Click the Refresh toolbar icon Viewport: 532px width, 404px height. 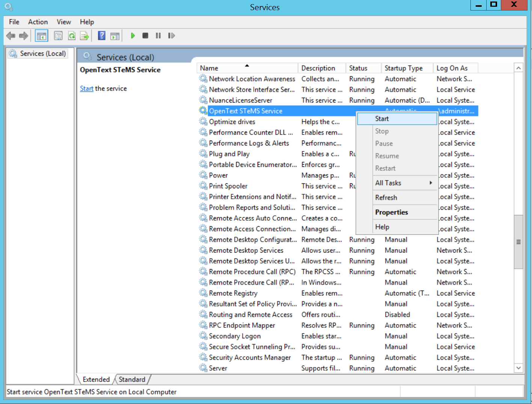(x=71, y=36)
